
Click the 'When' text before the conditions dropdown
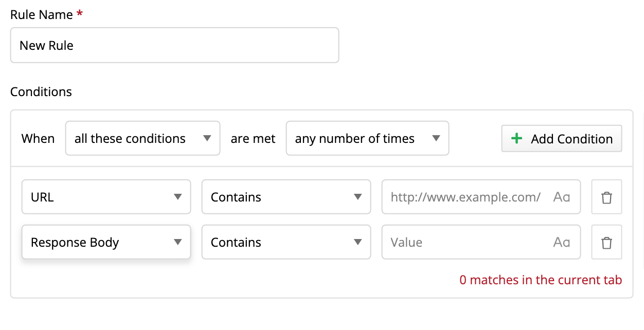[x=38, y=139]
